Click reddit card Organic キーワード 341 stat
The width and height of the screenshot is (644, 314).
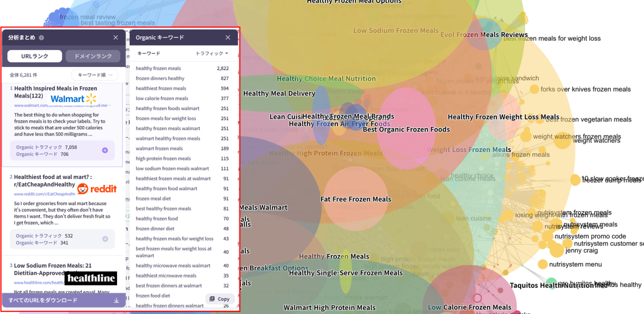click(x=42, y=243)
